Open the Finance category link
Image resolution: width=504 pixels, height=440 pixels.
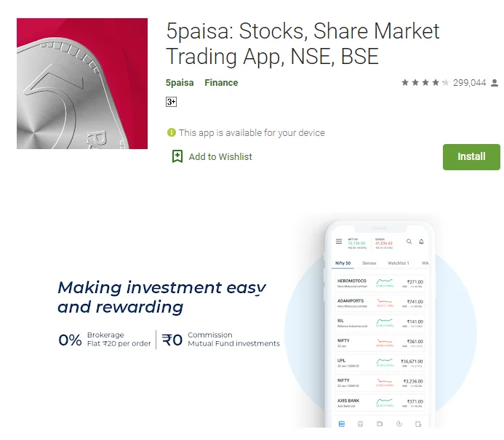point(221,83)
